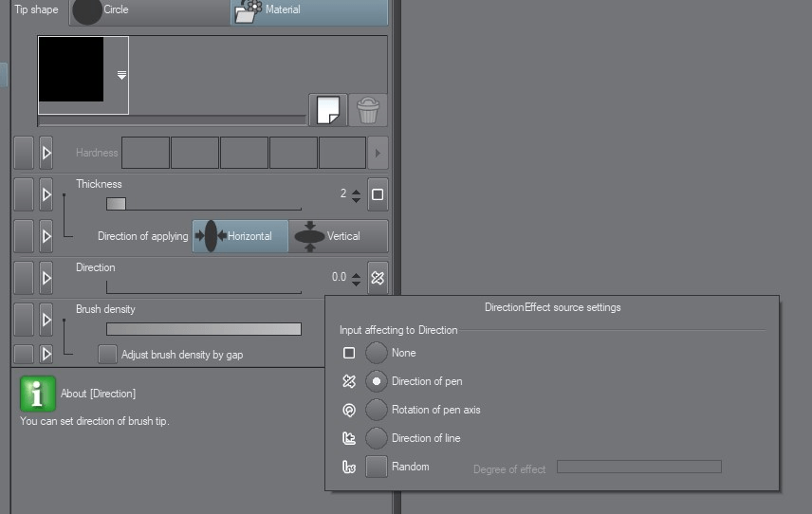This screenshot has height=514, width=812.
Task: Click the add brush tip shape icon
Action: (327, 110)
